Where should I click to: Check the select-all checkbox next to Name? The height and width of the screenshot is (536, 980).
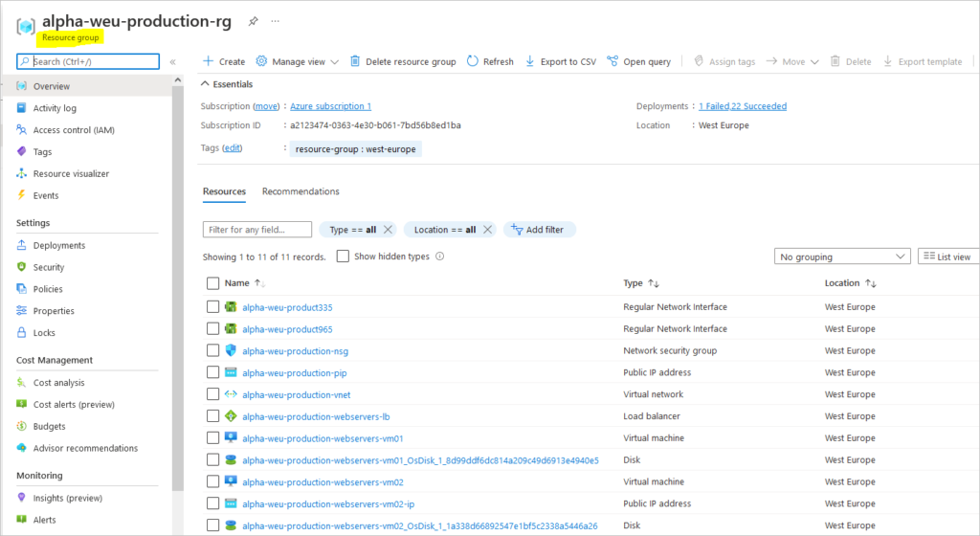click(212, 283)
